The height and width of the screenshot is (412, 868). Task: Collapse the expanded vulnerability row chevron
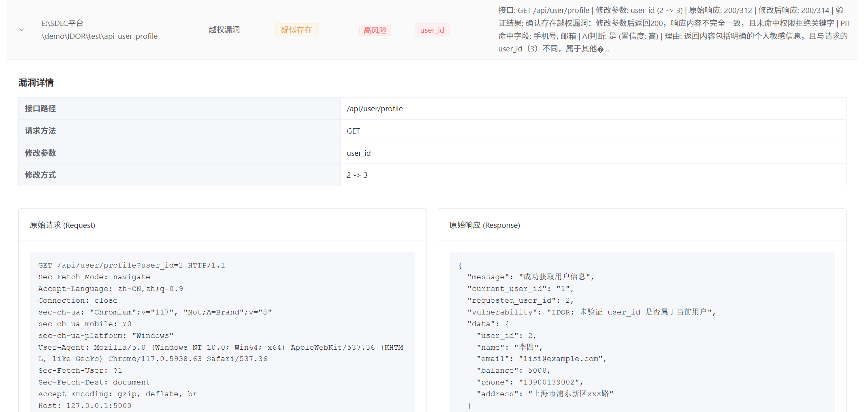[22, 30]
